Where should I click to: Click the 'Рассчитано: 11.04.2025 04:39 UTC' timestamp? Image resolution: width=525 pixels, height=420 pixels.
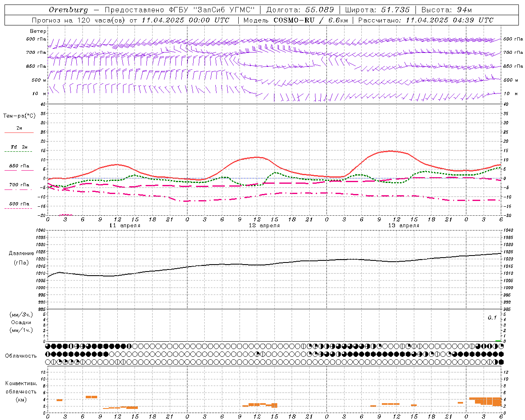coord(426,20)
